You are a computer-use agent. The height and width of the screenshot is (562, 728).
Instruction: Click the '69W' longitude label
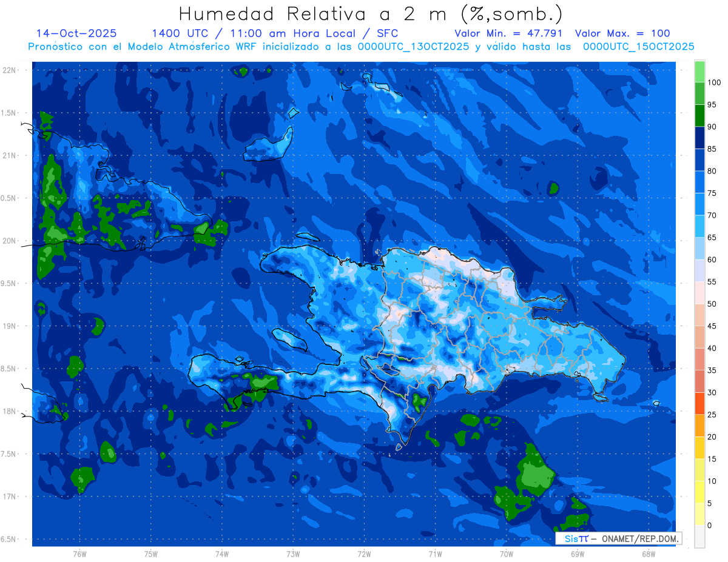click(577, 554)
